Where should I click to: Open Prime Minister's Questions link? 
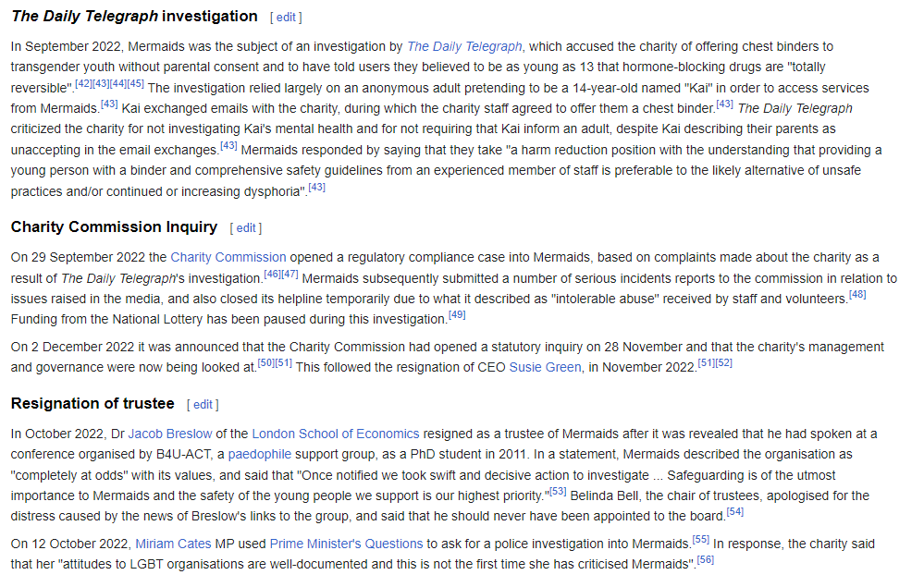346,544
